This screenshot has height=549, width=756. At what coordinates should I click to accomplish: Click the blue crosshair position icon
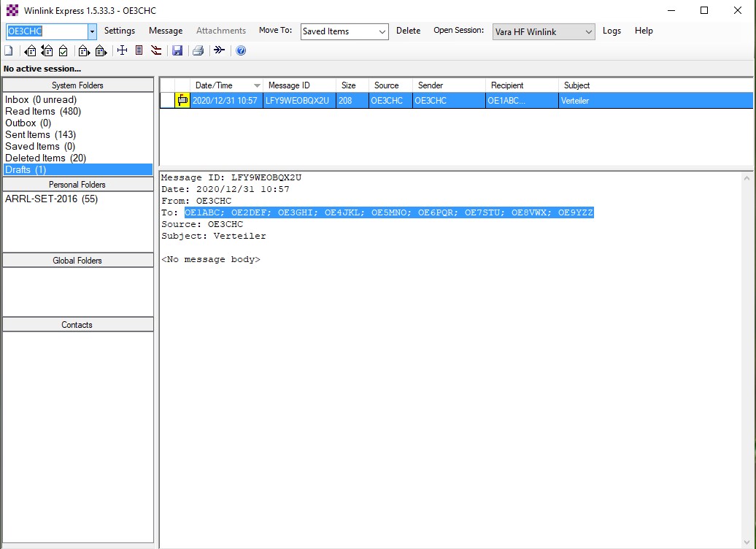coord(123,50)
